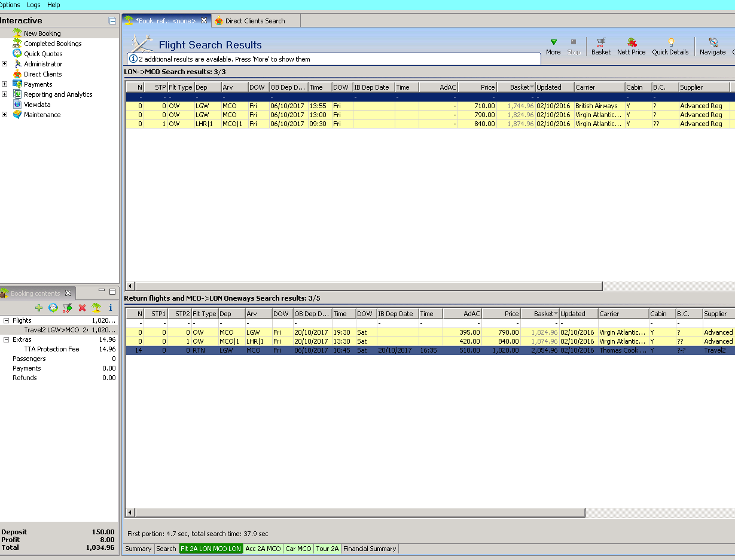This screenshot has width=735, height=560.
Task: Open the Car MCO tab
Action: (298, 549)
